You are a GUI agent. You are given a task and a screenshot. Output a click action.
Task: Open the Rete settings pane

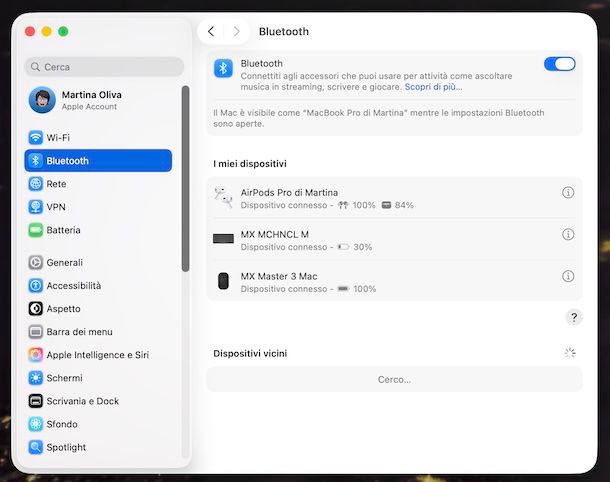[98, 184]
